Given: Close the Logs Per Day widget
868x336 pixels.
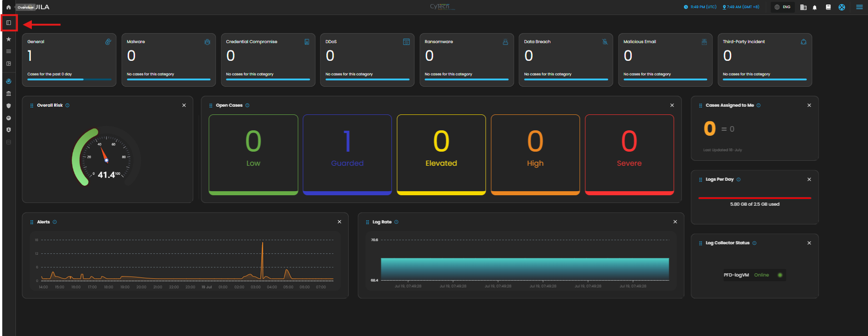Looking at the screenshot, I should tap(809, 179).
